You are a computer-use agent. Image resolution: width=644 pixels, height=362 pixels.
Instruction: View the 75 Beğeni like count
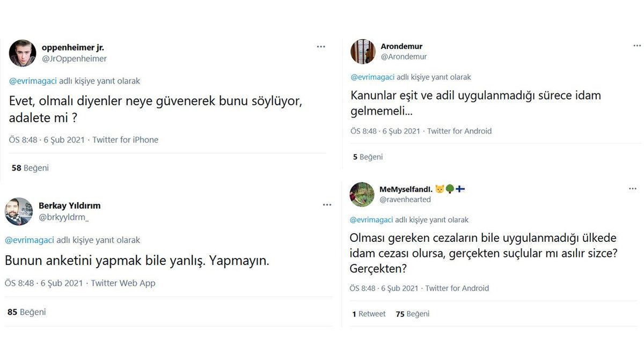(412, 313)
